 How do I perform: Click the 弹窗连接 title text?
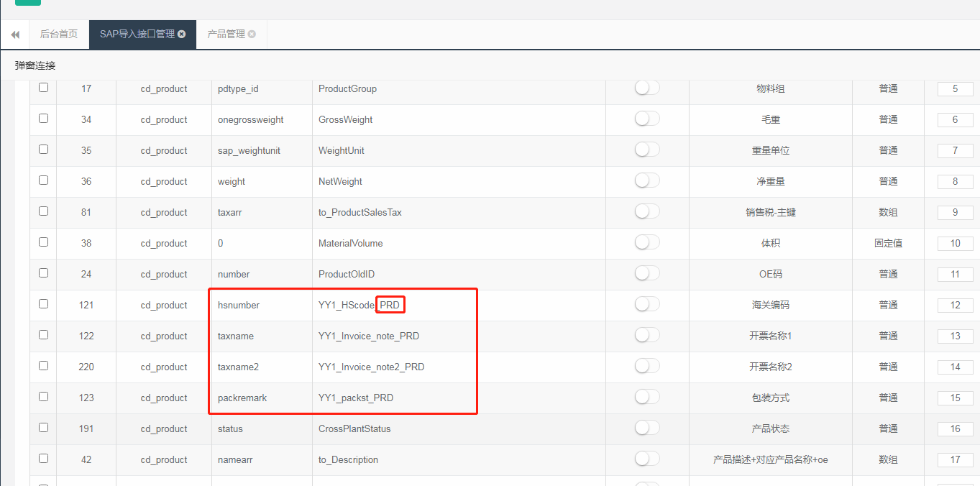pos(35,65)
